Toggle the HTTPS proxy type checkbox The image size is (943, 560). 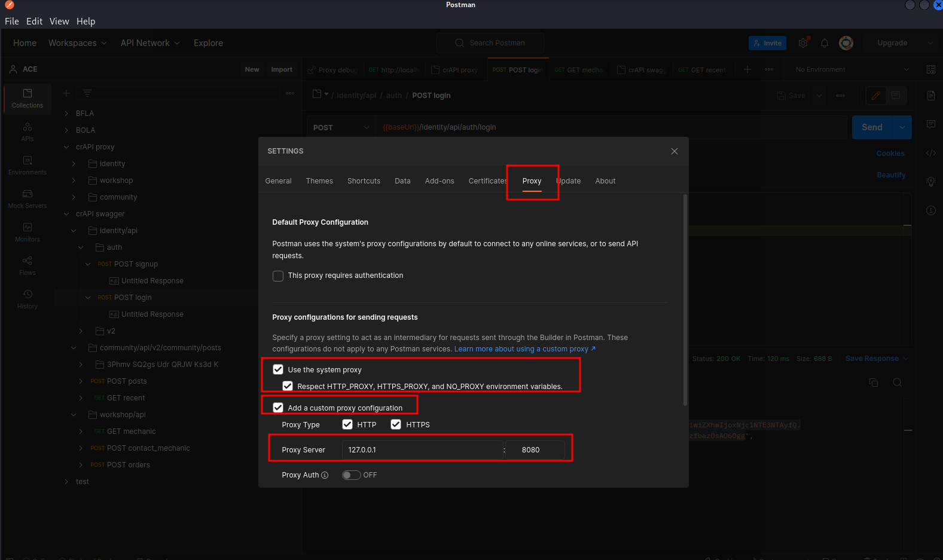(396, 424)
